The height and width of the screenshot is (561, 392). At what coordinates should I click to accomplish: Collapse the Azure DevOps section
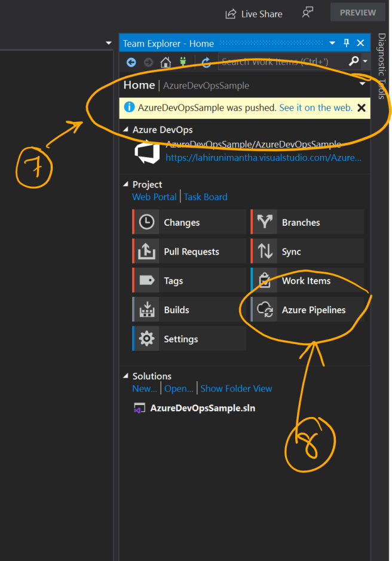coord(125,130)
